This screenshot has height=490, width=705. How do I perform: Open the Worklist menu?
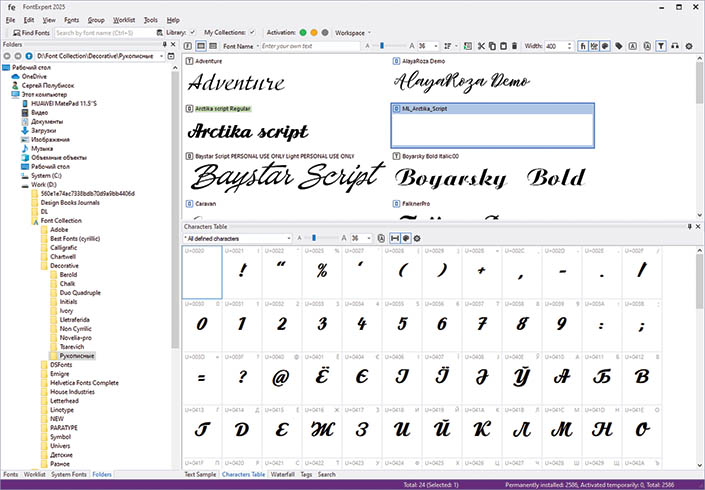pos(124,19)
